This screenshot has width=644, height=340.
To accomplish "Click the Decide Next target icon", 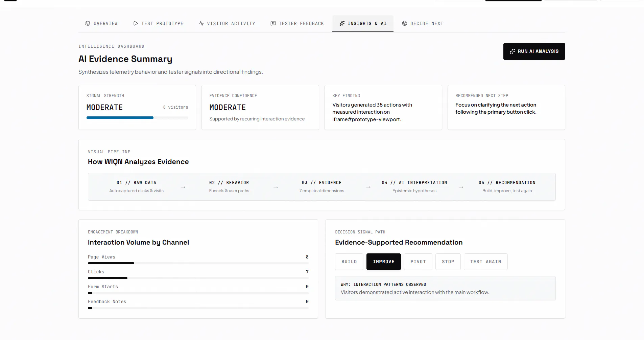I will (405, 23).
